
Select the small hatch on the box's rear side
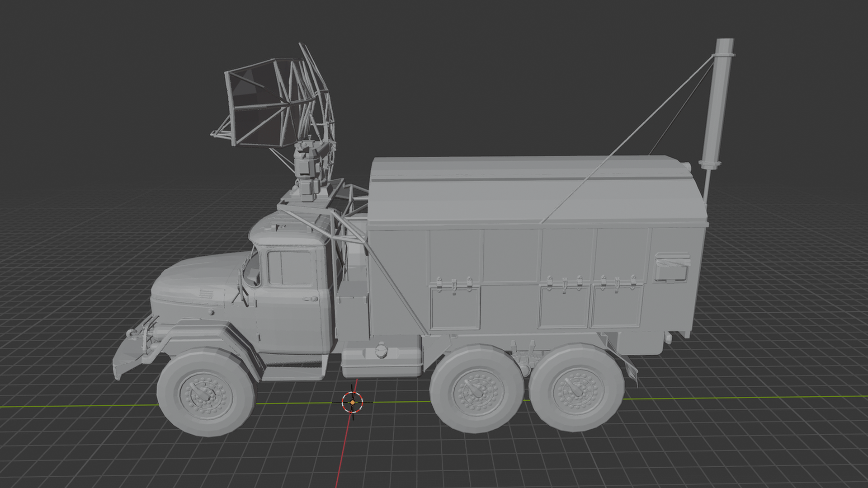point(673,267)
